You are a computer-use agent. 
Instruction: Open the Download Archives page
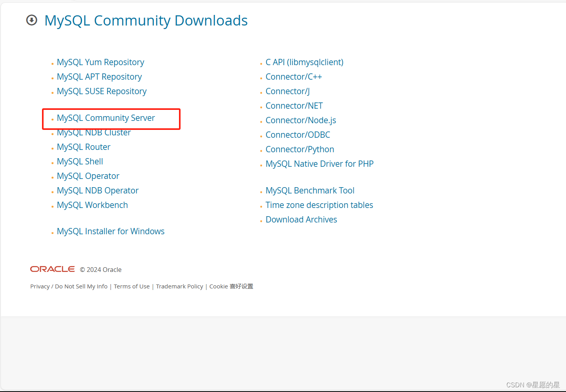pyautogui.click(x=301, y=219)
